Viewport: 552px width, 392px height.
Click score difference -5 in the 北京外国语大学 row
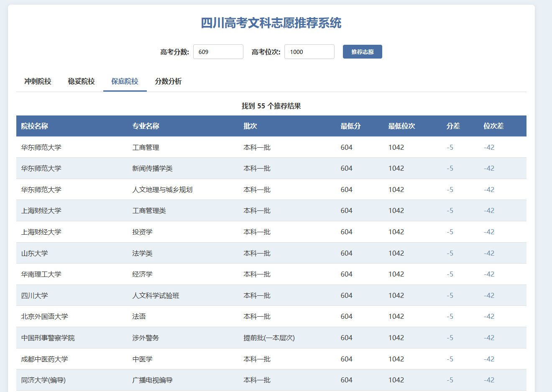click(450, 316)
